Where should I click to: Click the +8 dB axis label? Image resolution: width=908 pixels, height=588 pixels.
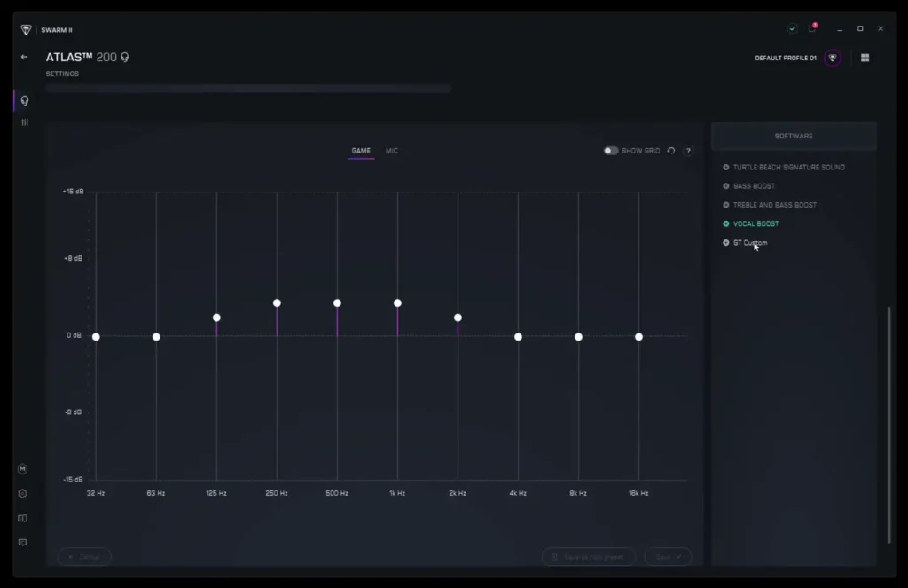tap(73, 258)
